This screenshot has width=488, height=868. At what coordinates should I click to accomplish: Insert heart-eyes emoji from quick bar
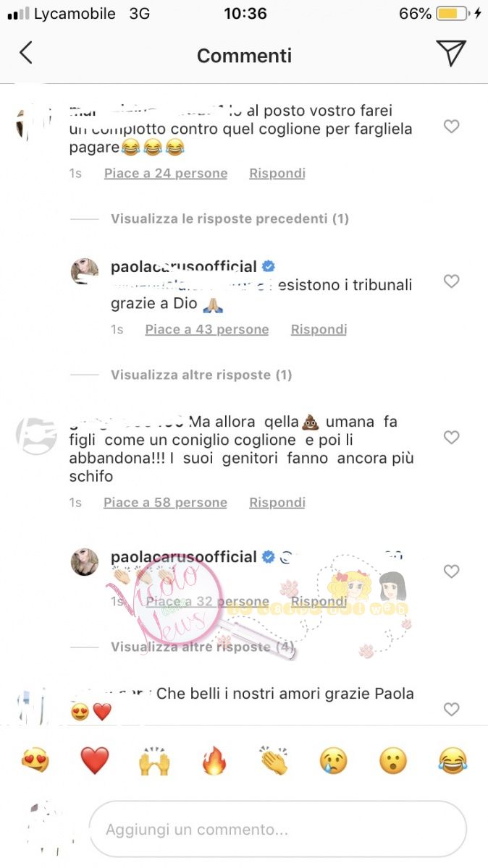35,761
